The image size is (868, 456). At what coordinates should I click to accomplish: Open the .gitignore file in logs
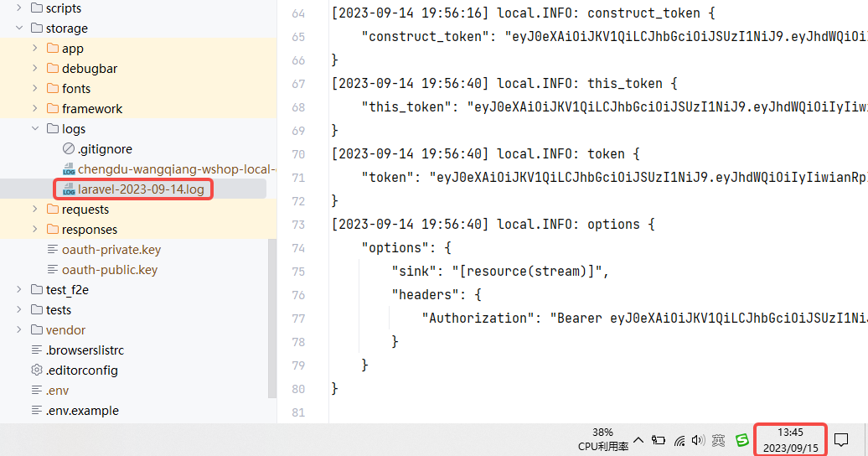tap(105, 148)
